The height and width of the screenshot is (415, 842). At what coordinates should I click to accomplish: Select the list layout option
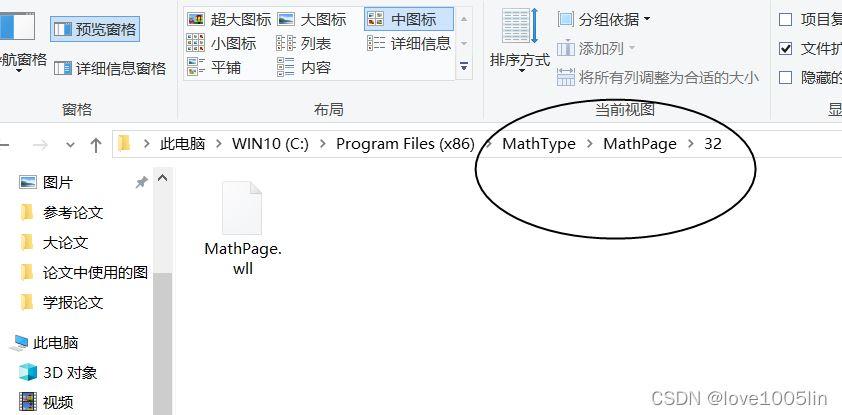pyautogui.click(x=304, y=43)
